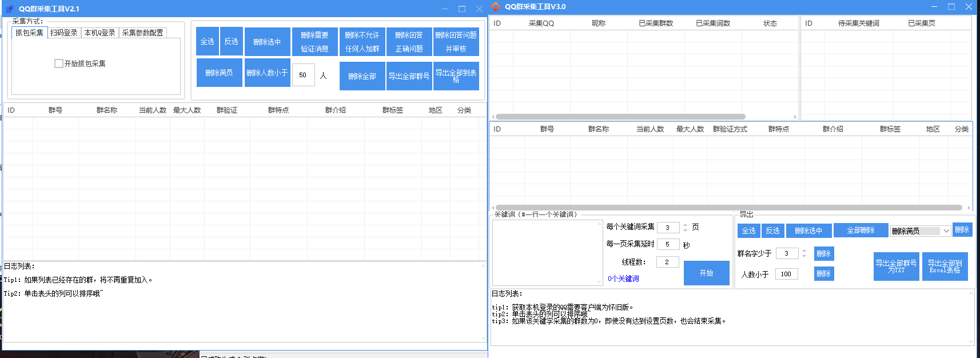The image size is (980, 358).
Task: Click the 0个关键词 blue link
Action: click(623, 279)
